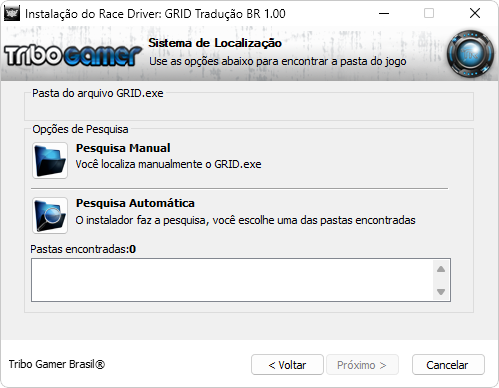
Task: Select the Pesquisa Automática heading text
Action: pyautogui.click(x=135, y=203)
